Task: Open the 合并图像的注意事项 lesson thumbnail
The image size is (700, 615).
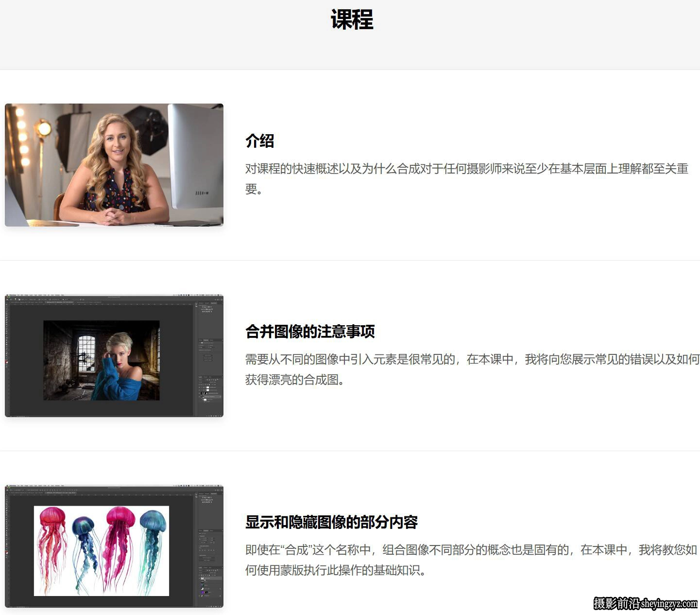Action: point(114,356)
